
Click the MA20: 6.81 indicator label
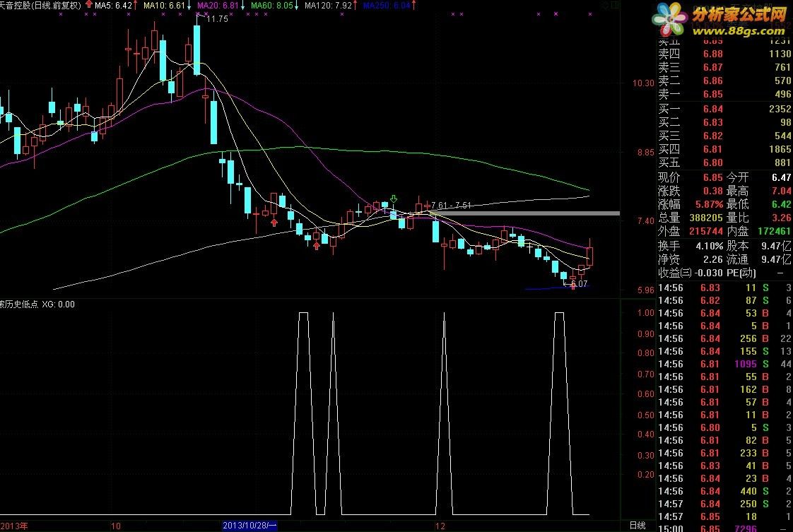pos(218,6)
